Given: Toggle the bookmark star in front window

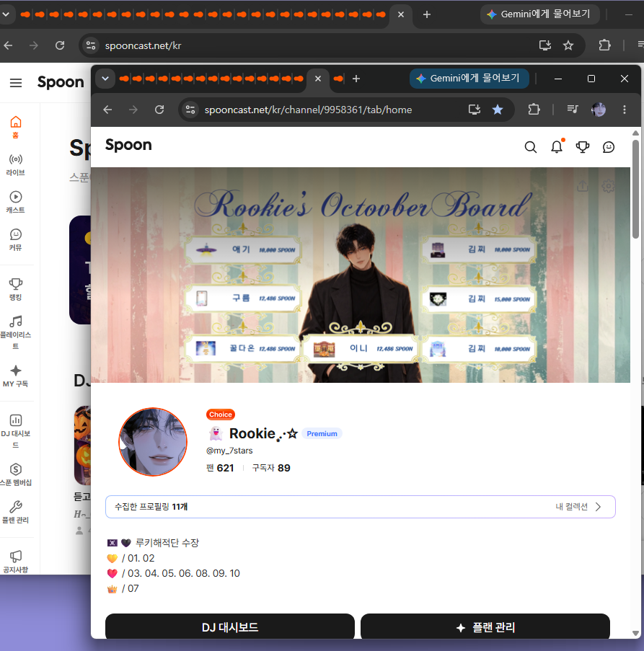Looking at the screenshot, I should [498, 110].
